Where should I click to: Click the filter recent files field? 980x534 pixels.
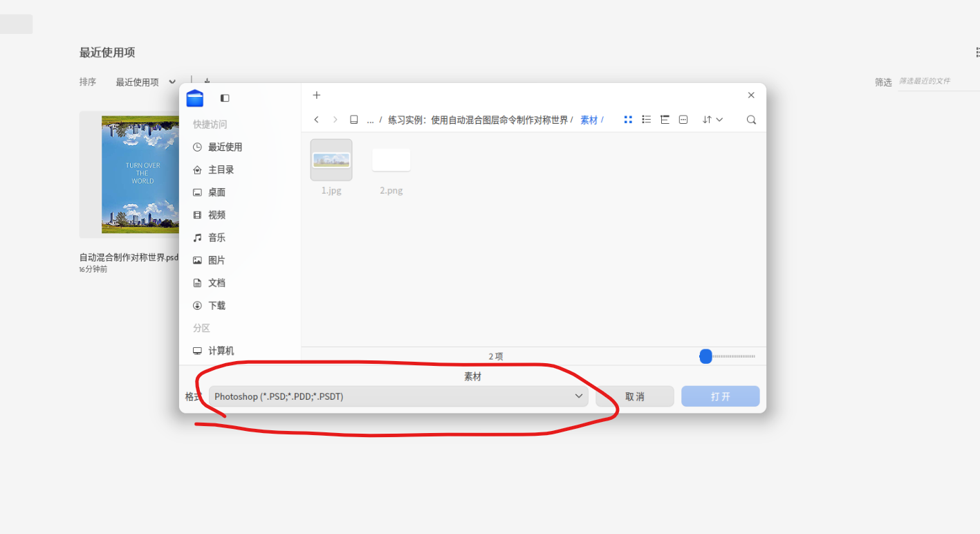click(x=939, y=81)
